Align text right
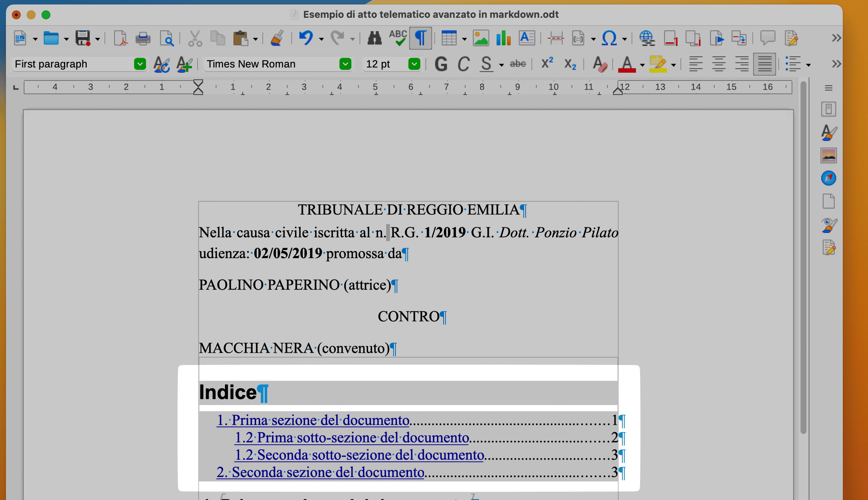 point(742,64)
